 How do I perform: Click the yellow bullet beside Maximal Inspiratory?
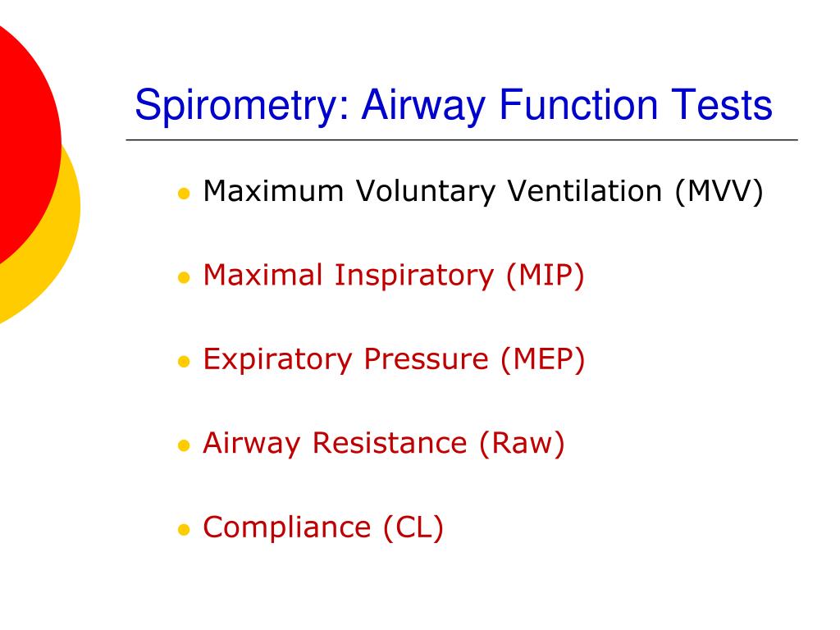[184, 277]
